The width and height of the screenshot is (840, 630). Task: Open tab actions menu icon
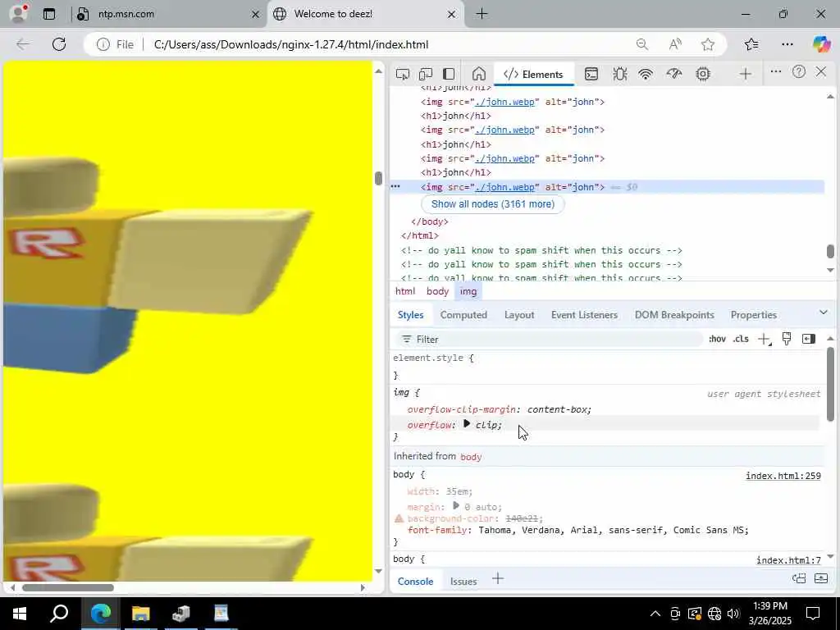[48, 14]
